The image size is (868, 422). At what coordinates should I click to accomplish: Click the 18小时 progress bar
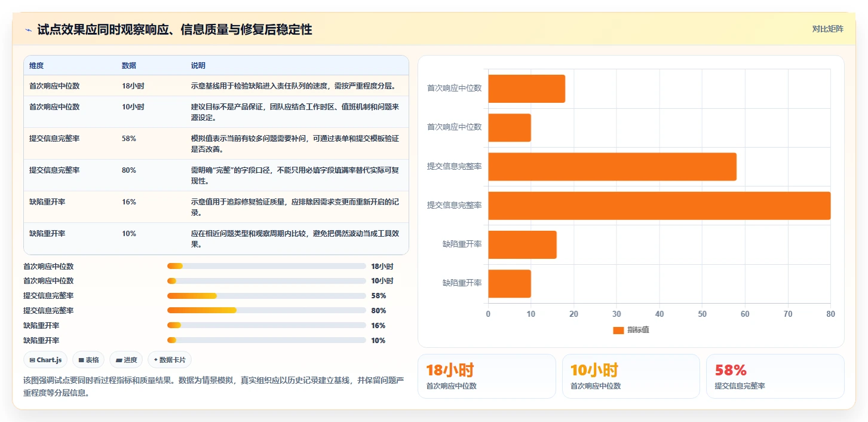tap(266, 266)
